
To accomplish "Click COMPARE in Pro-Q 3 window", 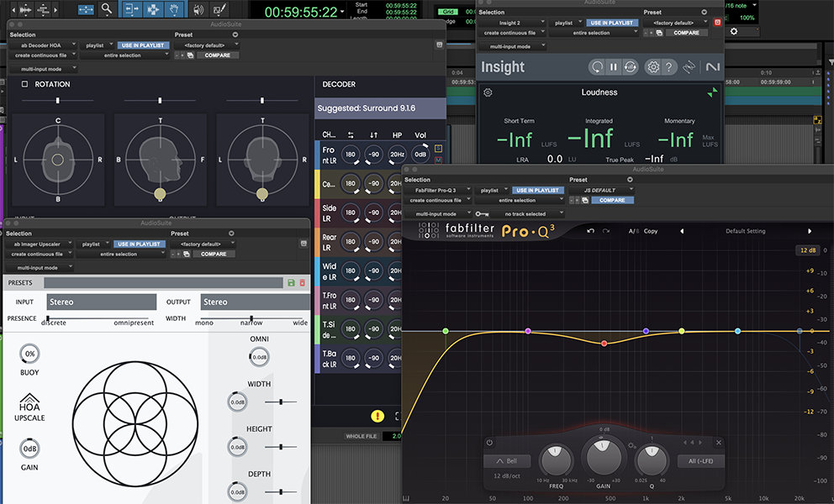I will pos(612,201).
